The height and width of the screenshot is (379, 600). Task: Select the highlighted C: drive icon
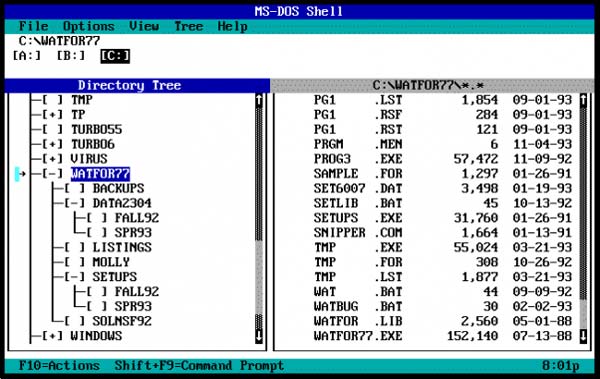pos(115,56)
